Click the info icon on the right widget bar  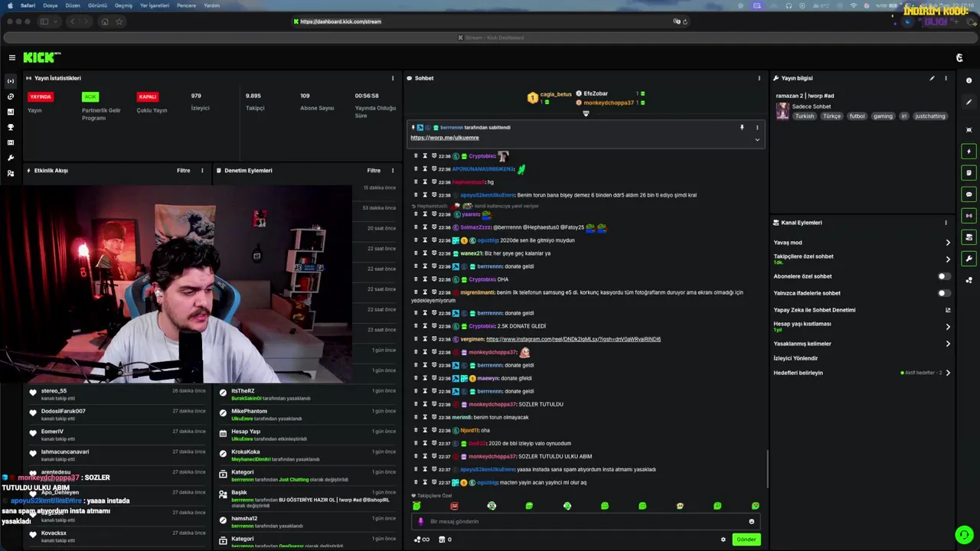tap(969, 80)
